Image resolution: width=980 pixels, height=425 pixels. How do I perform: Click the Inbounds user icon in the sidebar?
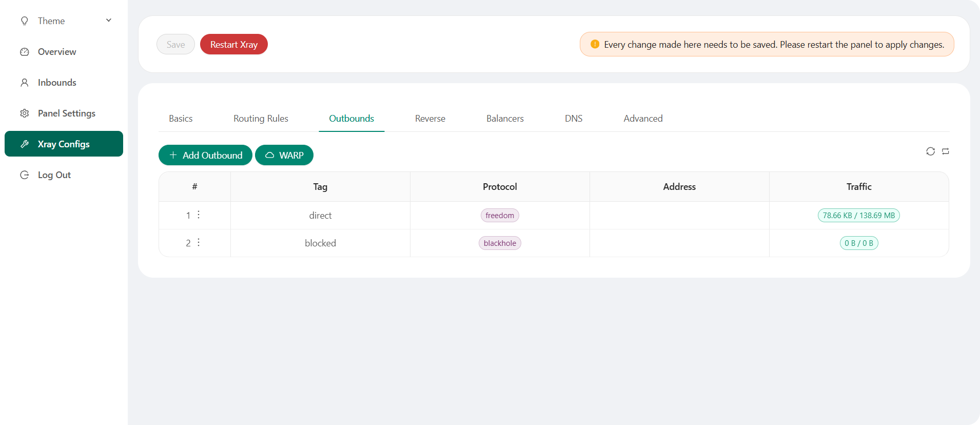point(25,83)
